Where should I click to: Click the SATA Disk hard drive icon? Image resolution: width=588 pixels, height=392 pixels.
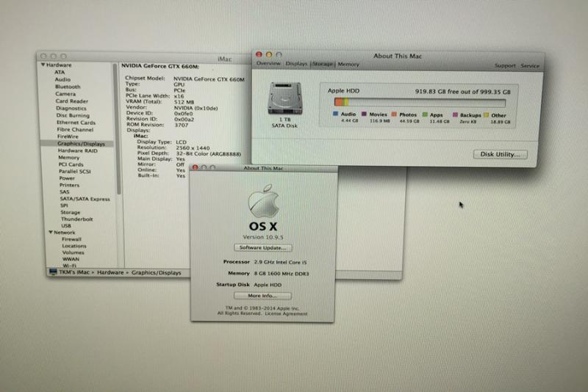click(x=285, y=98)
